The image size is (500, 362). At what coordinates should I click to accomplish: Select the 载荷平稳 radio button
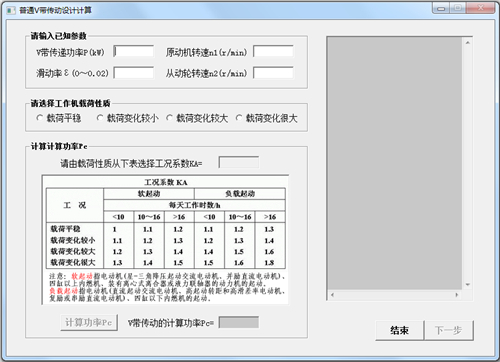(40, 118)
